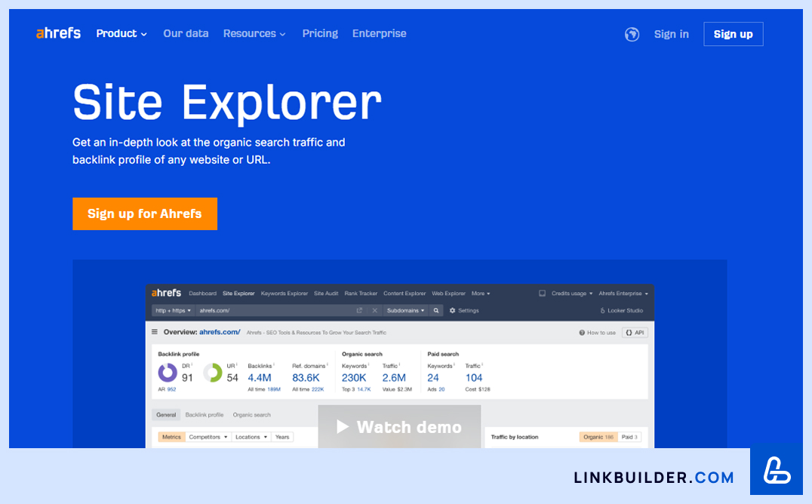812x504 pixels.
Task: Open the Credits usage dropdown
Action: coord(572,293)
